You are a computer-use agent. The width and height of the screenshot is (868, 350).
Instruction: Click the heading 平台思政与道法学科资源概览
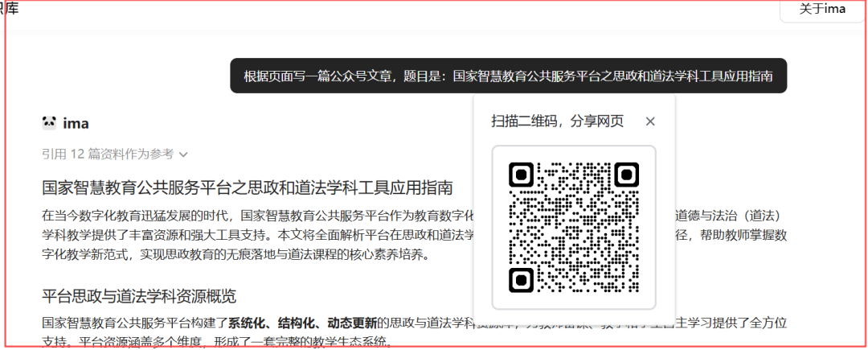point(139,296)
